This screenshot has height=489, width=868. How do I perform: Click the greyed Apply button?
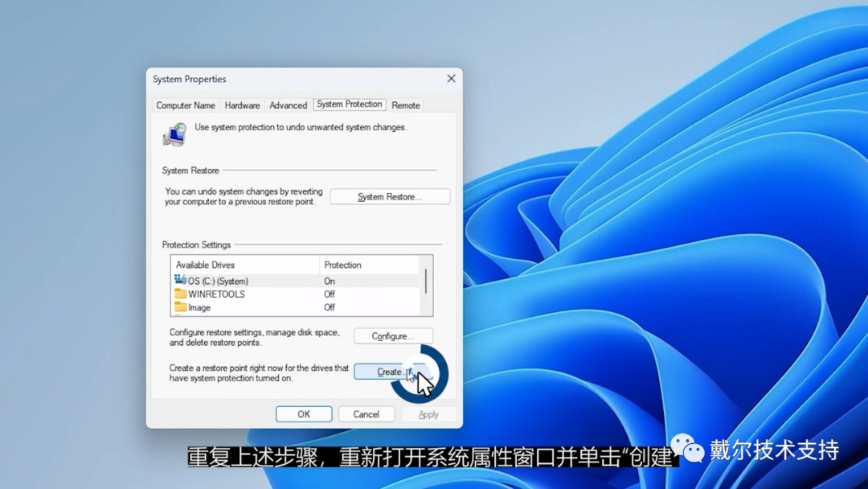click(x=428, y=414)
